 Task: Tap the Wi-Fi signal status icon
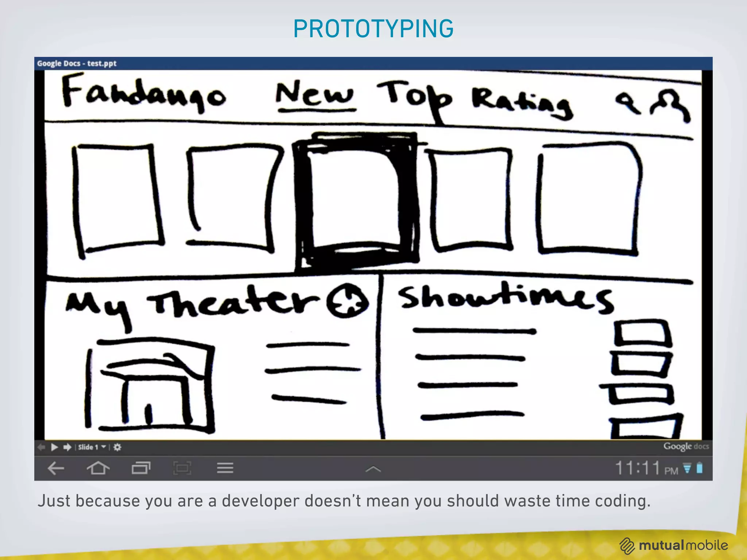tap(687, 468)
